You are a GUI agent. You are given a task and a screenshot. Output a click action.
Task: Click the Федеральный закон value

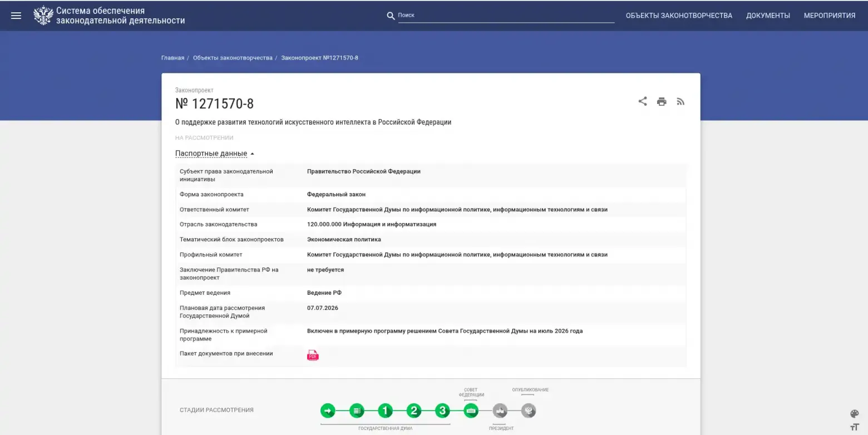click(336, 194)
